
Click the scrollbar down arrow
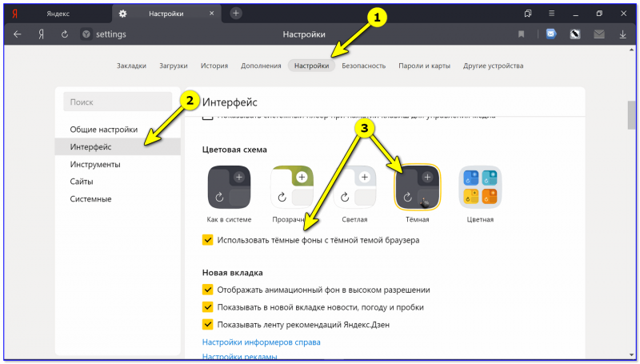coord(631,355)
